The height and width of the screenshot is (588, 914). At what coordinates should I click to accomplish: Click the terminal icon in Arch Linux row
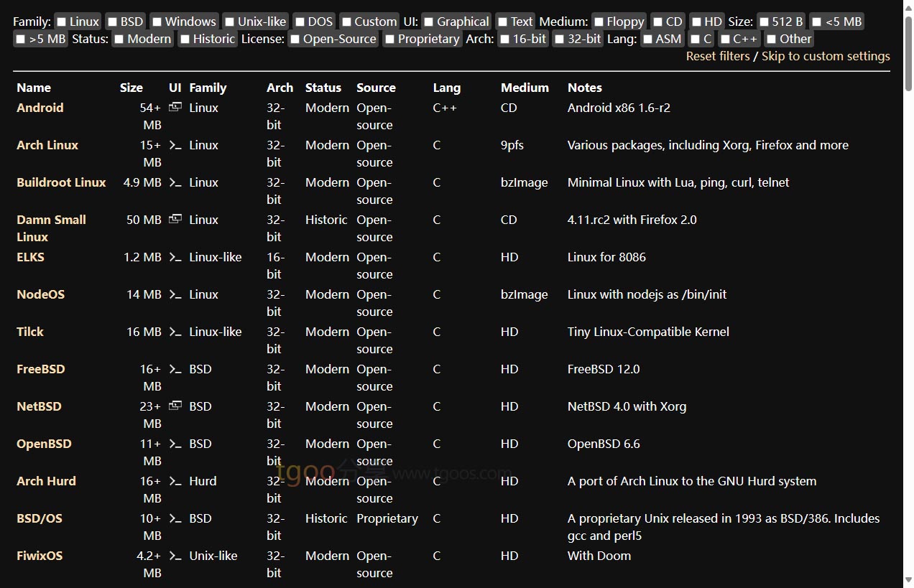[175, 145]
